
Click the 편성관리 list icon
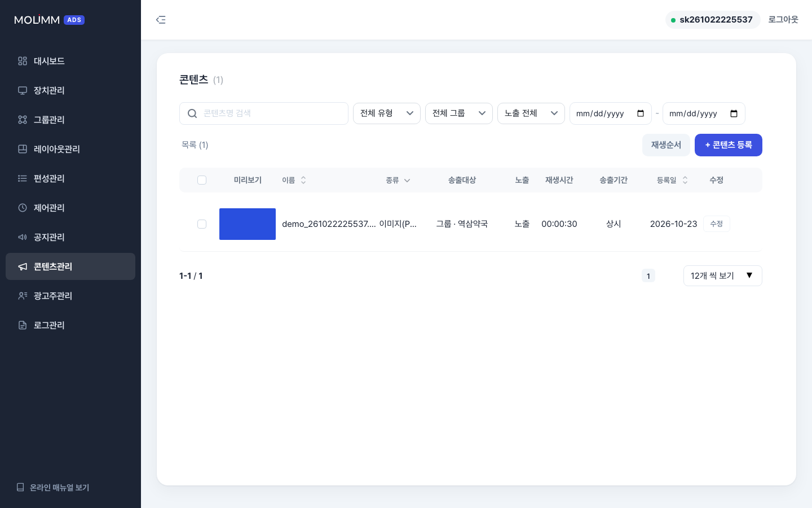[x=23, y=178]
